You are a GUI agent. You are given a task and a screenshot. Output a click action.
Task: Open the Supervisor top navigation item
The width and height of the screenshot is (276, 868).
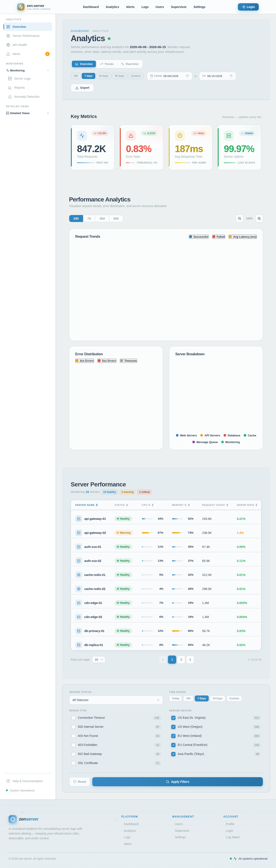(179, 7)
